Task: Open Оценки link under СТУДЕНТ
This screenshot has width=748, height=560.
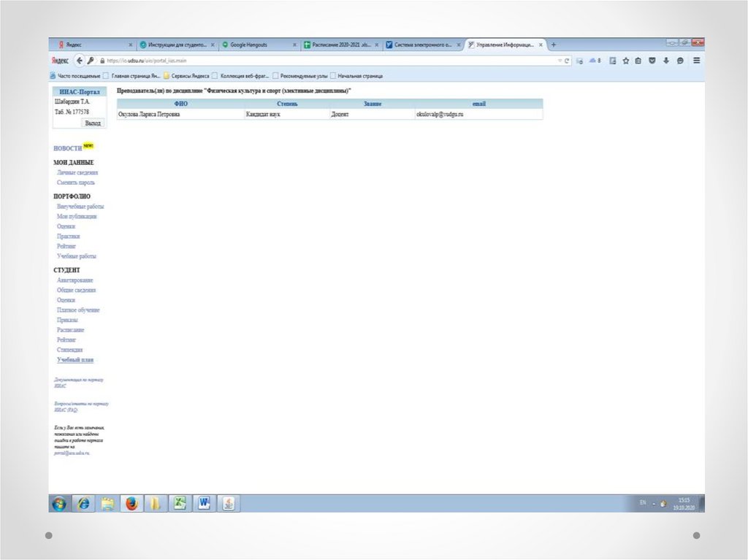Action: click(x=66, y=300)
